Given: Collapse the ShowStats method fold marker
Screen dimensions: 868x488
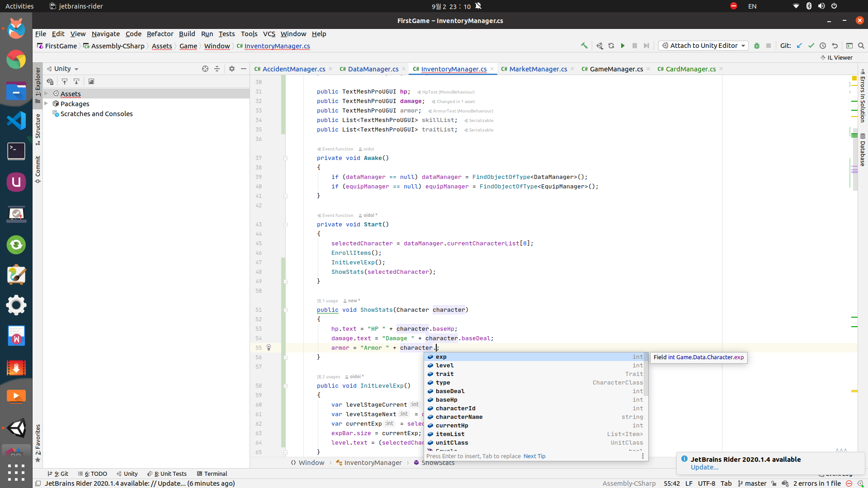Looking at the screenshot, I should [285, 310].
